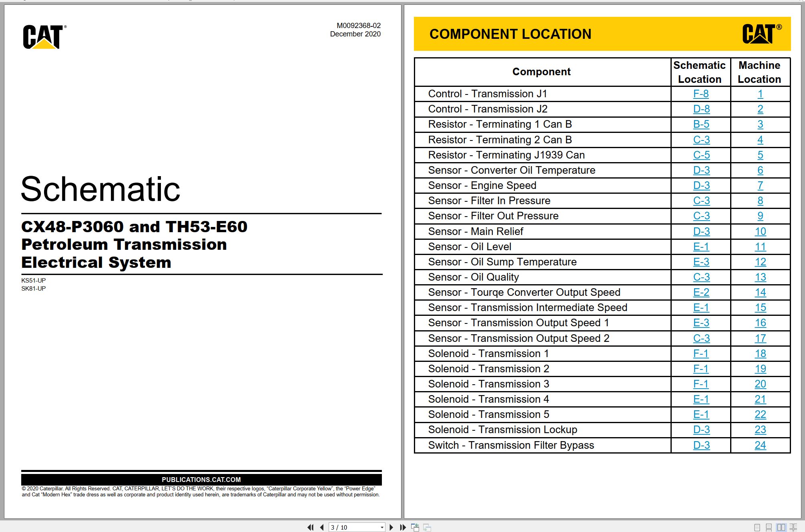Open machine location 10 link

[x=760, y=231]
